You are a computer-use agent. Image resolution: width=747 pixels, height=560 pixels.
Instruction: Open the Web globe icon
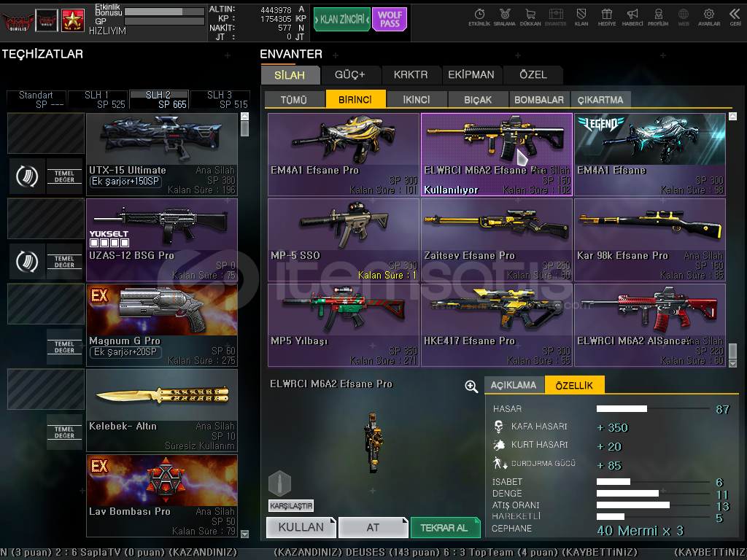(x=684, y=17)
